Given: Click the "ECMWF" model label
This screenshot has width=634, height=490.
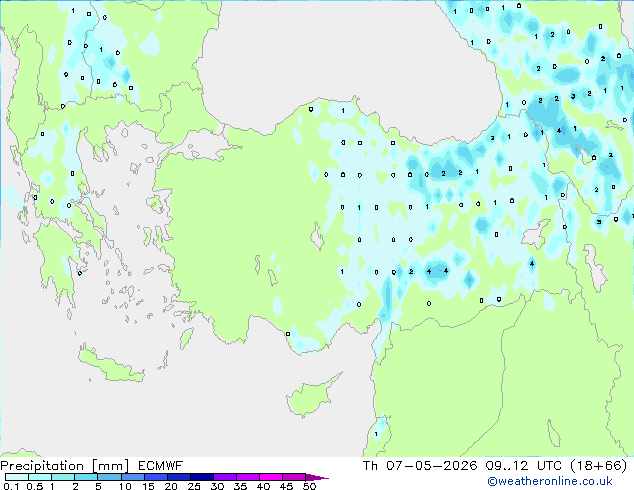Looking at the screenshot, I should click(161, 466).
